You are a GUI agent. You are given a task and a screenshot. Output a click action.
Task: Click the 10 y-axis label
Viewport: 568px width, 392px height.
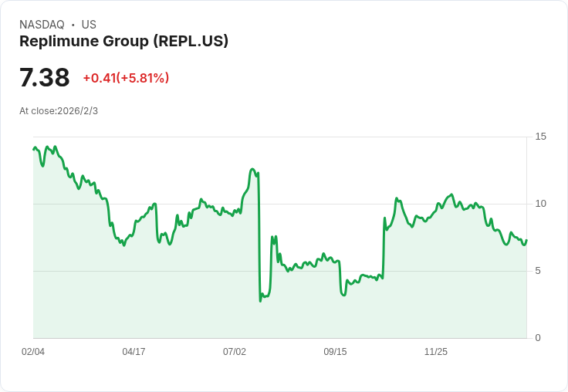[x=540, y=204]
